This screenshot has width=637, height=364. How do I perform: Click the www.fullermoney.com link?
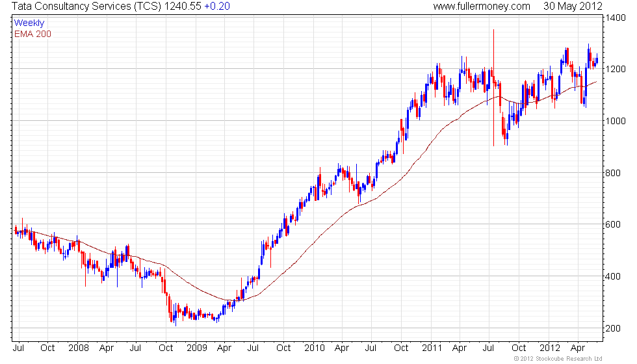[x=482, y=6]
